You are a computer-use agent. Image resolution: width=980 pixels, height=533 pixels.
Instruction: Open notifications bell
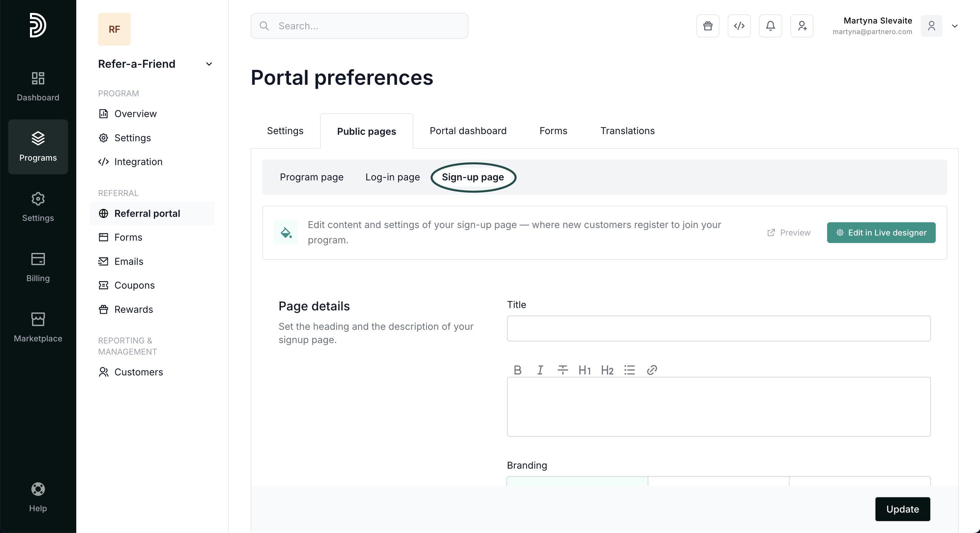coord(770,26)
